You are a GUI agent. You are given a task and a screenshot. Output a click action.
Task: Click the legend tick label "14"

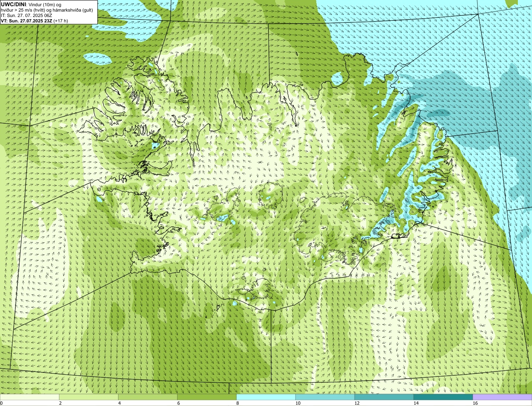click(416, 403)
